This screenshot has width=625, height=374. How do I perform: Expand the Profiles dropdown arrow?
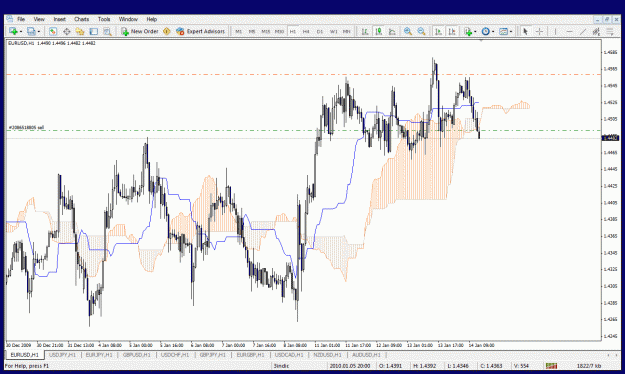pyautogui.click(x=39, y=31)
